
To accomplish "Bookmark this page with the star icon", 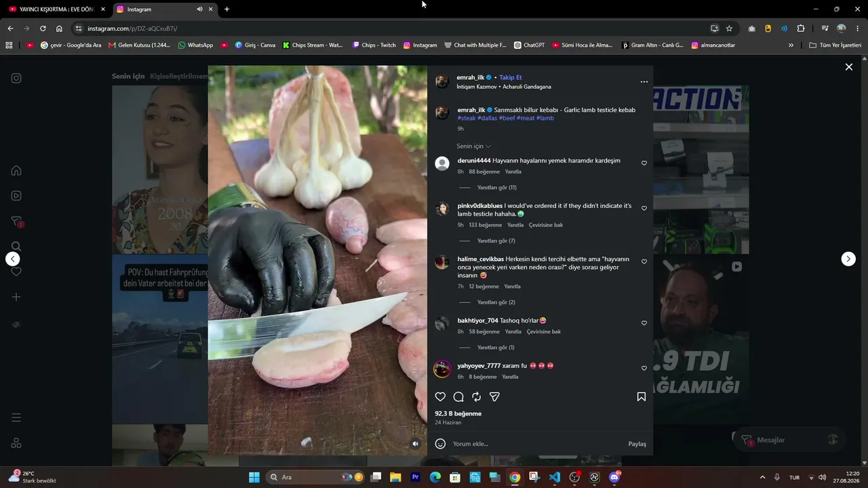I will pyautogui.click(x=729, y=28).
